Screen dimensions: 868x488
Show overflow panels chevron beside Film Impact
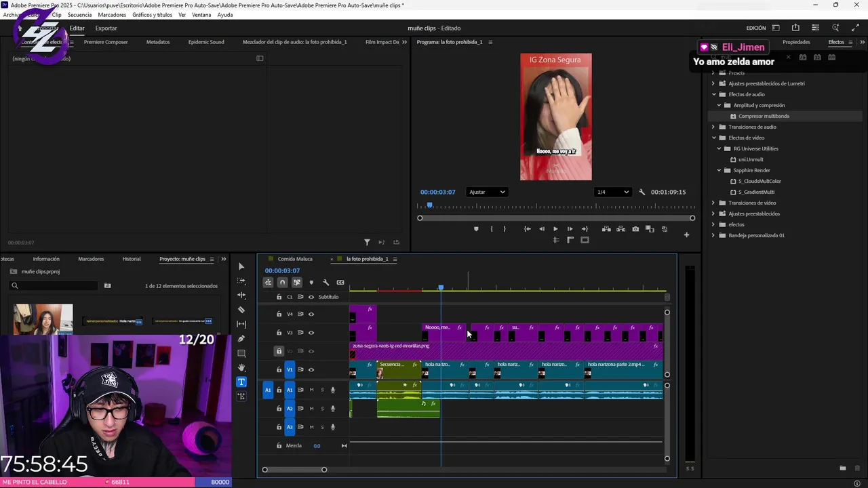pyautogui.click(x=405, y=42)
